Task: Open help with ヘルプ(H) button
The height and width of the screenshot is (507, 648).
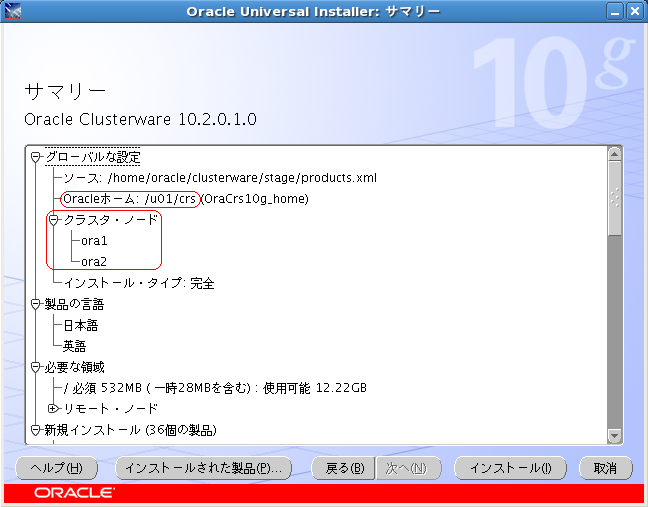Action: point(57,468)
